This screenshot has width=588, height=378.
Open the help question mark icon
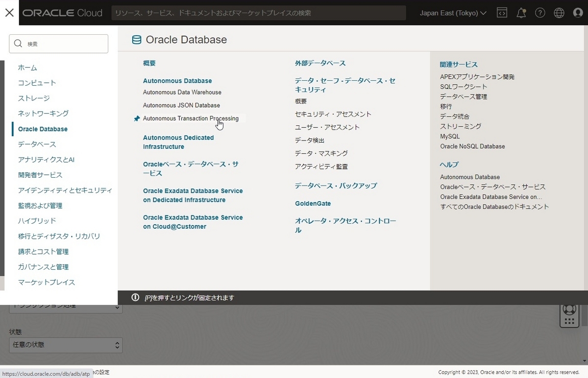(x=540, y=13)
